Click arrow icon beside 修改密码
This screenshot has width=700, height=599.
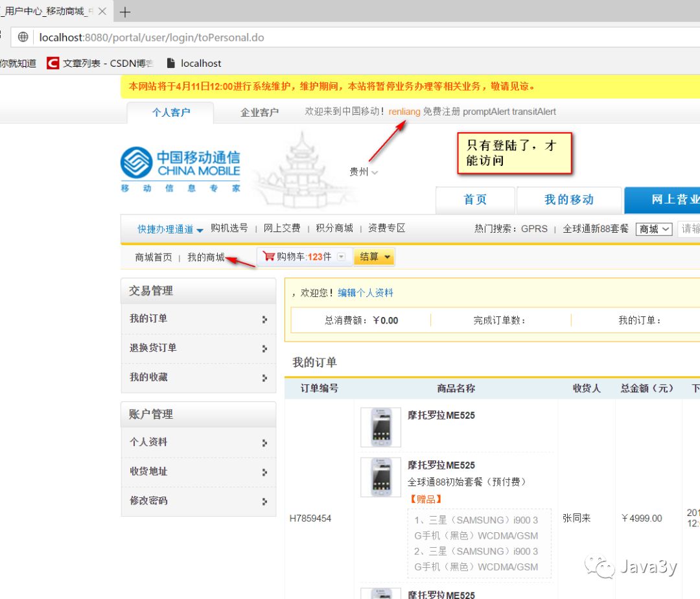(264, 502)
